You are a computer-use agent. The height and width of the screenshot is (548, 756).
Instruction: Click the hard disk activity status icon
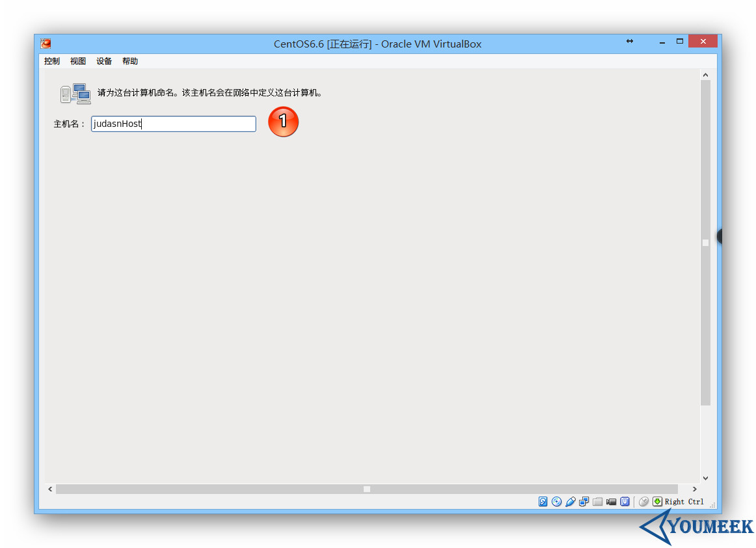[x=542, y=501]
